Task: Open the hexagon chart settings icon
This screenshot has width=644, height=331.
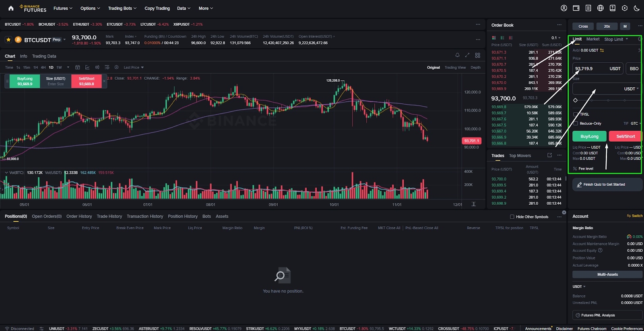Action: pyautogui.click(x=116, y=67)
